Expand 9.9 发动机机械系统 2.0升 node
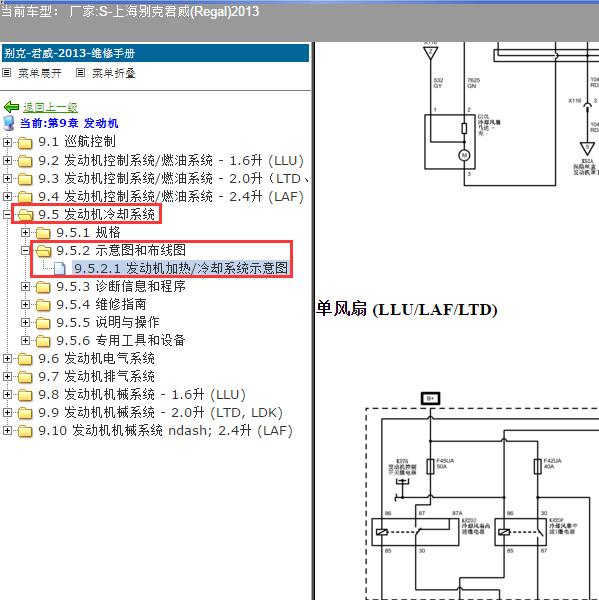Screen dimensions: 599x600 [x=7, y=412]
